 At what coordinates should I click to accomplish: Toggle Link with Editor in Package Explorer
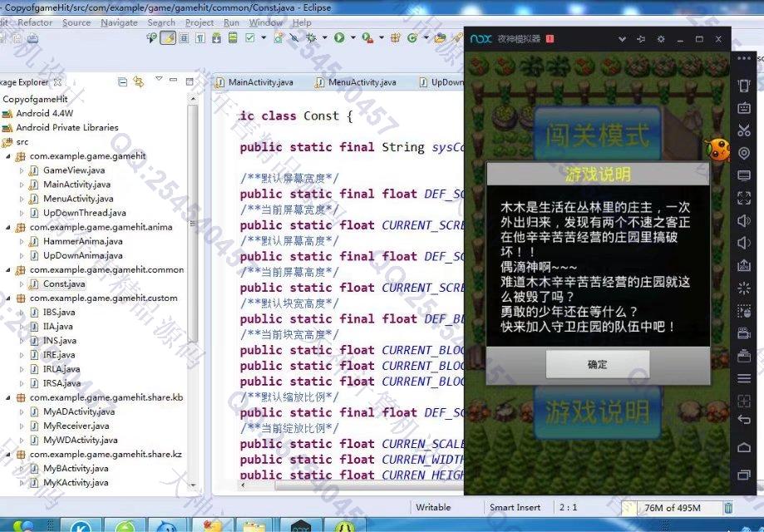coord(139,81)
